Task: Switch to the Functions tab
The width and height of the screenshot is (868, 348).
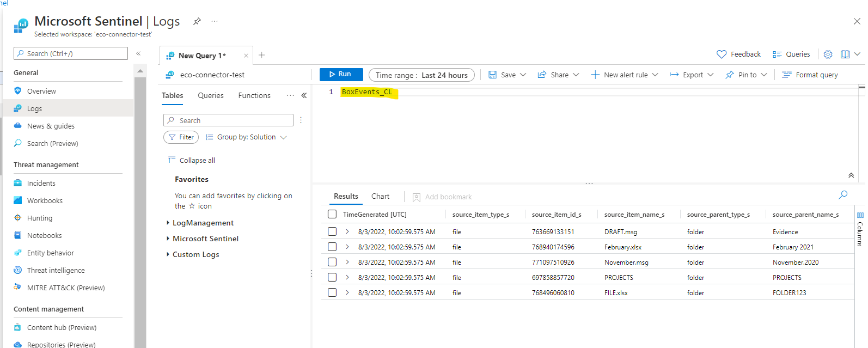Action: pyautogui.click(x=254, y=96)
